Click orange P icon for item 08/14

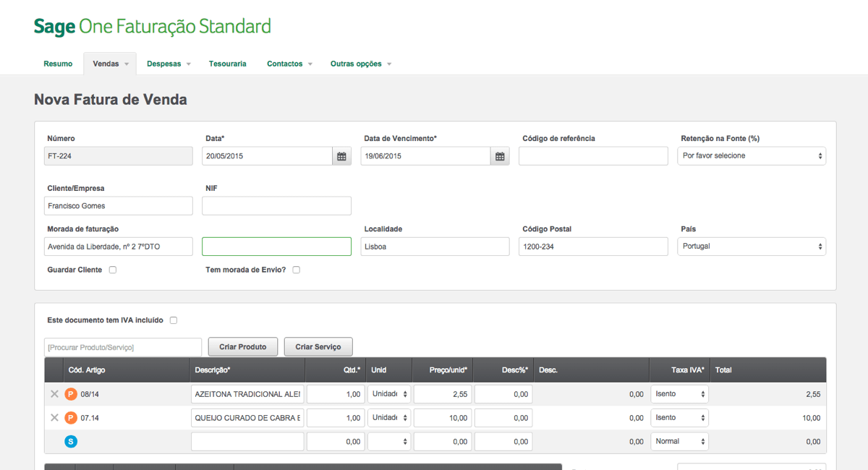71,394
